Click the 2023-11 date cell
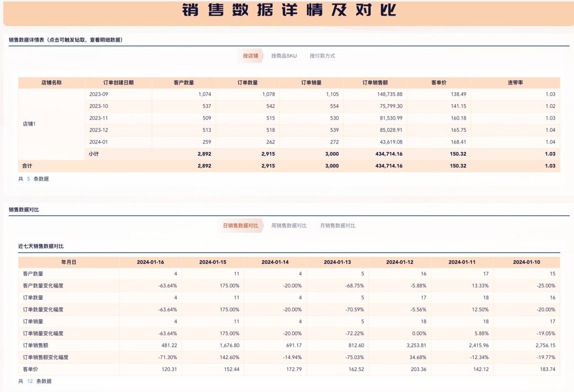 tap(119, 118)
